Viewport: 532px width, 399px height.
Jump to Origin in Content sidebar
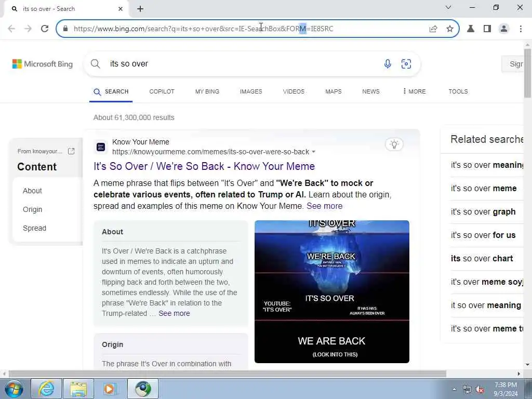click(x=33, y=209)
